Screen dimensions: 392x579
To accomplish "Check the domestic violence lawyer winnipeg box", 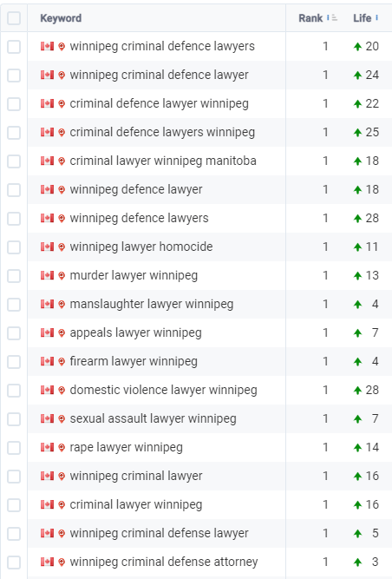I will pyautogui.click(x=14, y=391).
